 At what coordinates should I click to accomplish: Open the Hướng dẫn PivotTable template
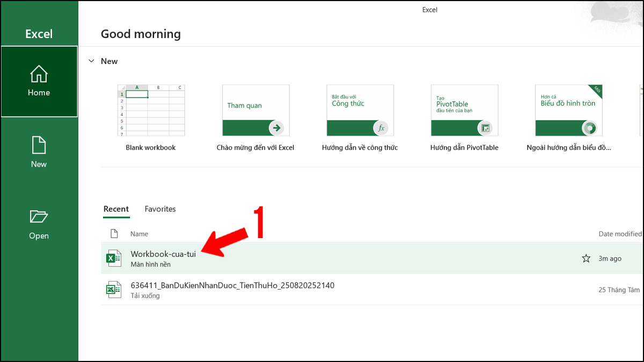[x=464, y=117]
